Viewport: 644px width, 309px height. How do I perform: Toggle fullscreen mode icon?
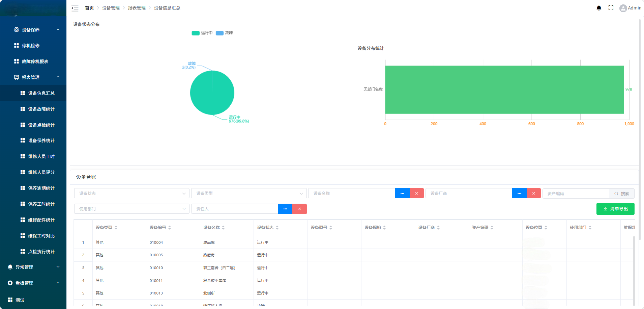(x=611, y=8)
